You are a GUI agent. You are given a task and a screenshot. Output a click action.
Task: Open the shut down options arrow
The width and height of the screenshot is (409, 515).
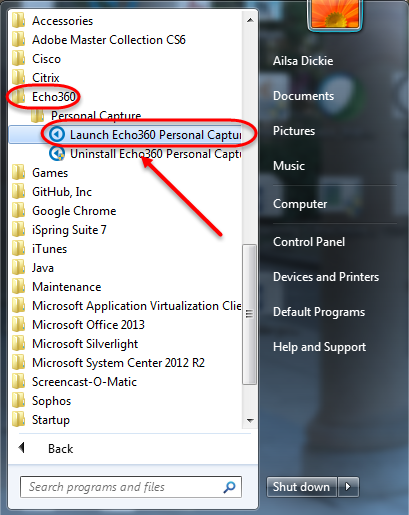pyautogui.click(x=348, y=487)
